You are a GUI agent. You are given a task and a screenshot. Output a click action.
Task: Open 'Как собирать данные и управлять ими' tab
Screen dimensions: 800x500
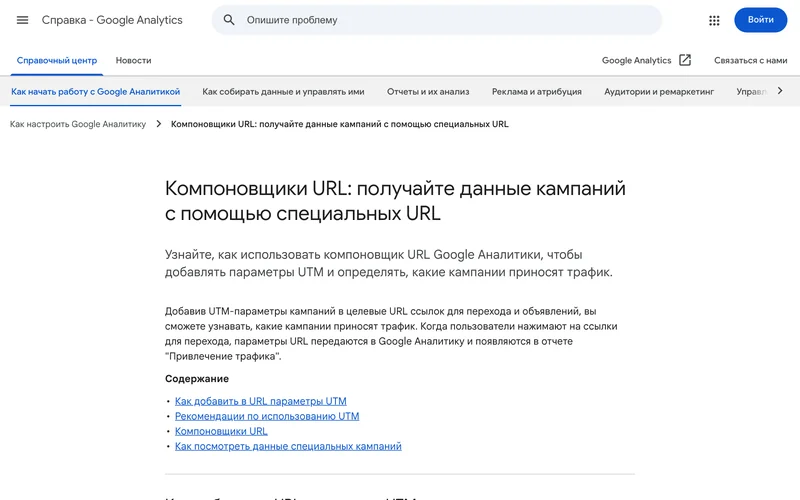click(283, 92)
